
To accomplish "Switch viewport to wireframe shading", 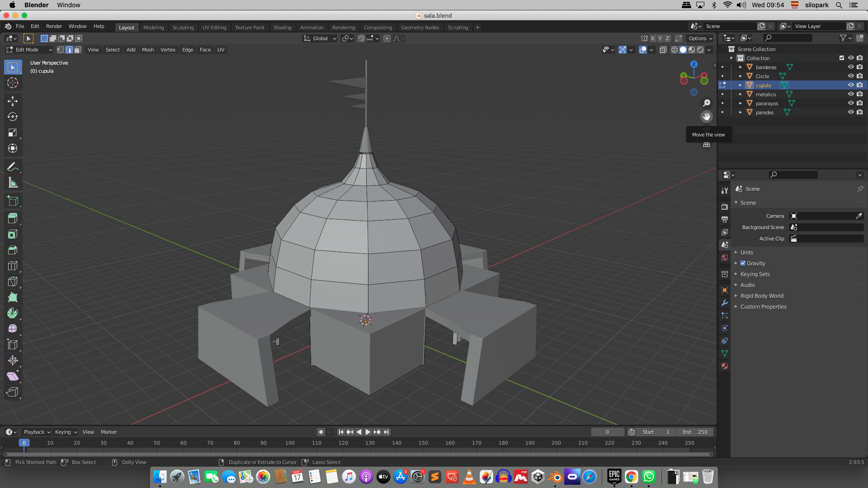I will 674,50.
